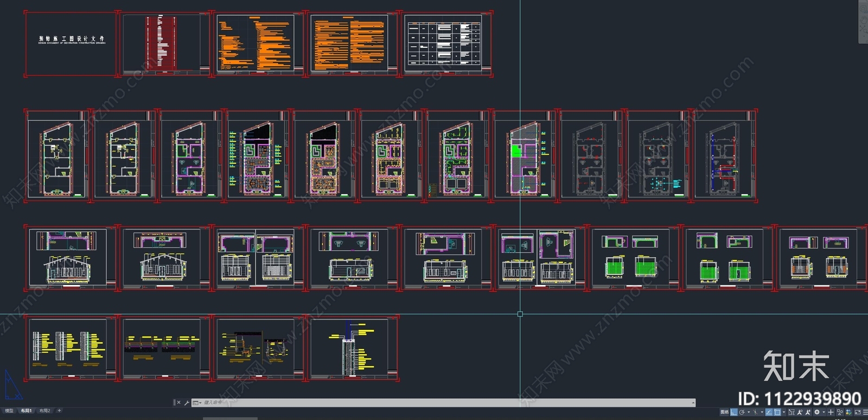Open command line customize wrench
The height and width of the screenshot is (420, 868).
pos(187,403)
